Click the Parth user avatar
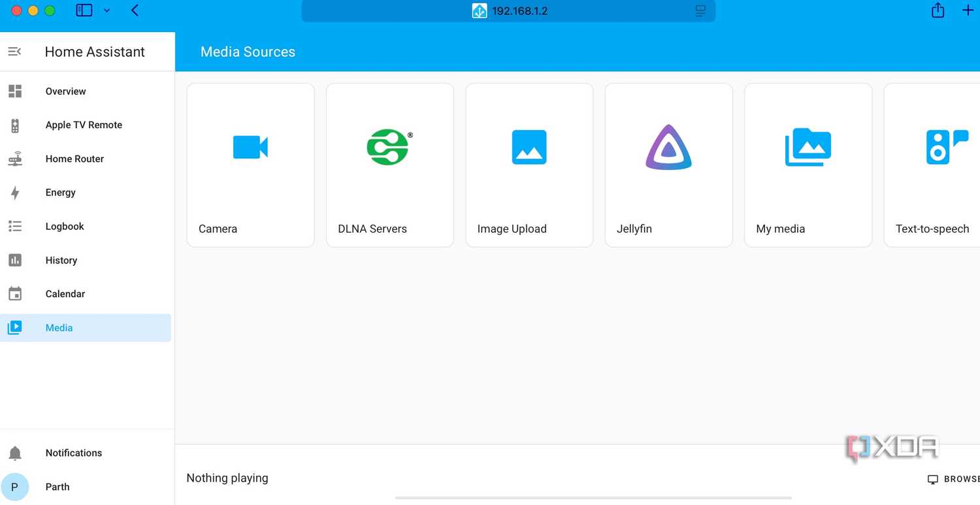The image size is (980, 505). (x=15, y=487)
